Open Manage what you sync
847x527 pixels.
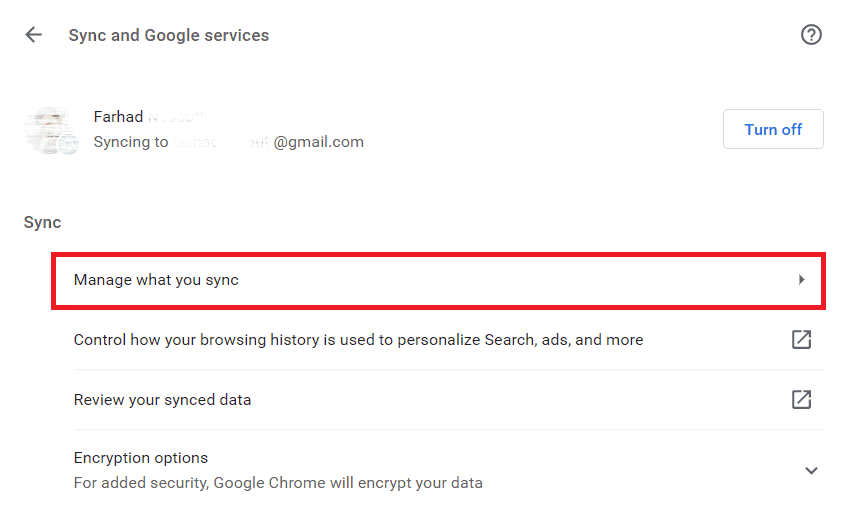coord(438,280)
